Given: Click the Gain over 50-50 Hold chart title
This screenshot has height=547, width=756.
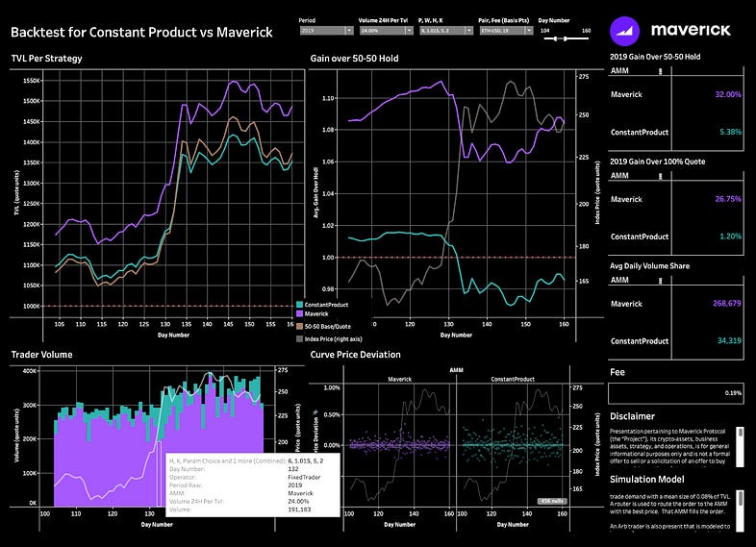Looking at the screenshot, I should click(354, 59).
